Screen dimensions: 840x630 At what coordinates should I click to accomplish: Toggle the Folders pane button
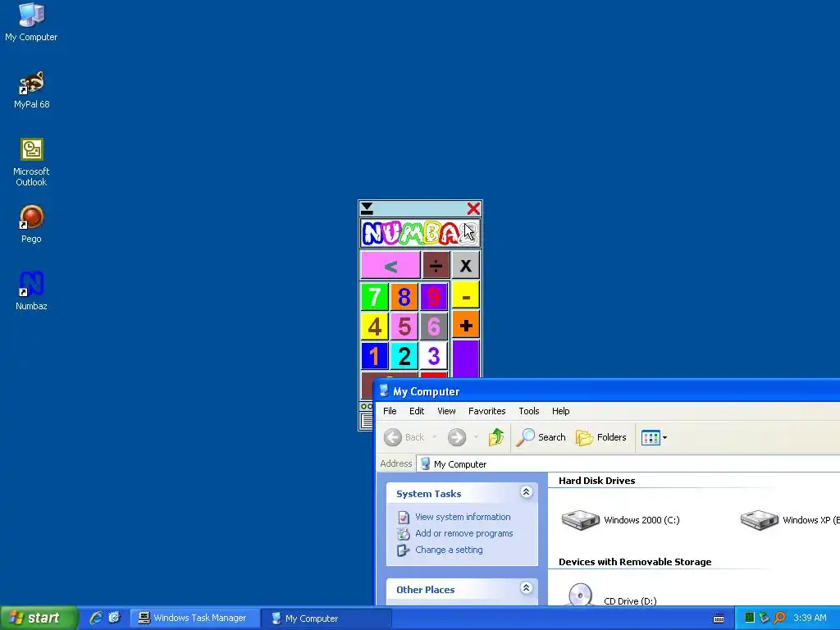(600, 437)
